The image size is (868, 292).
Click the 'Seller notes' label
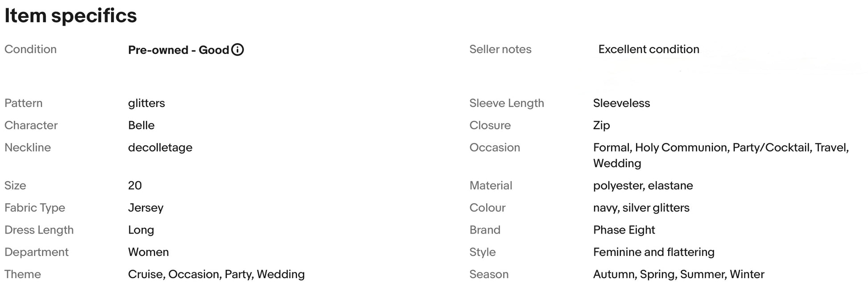click(500, 49)
